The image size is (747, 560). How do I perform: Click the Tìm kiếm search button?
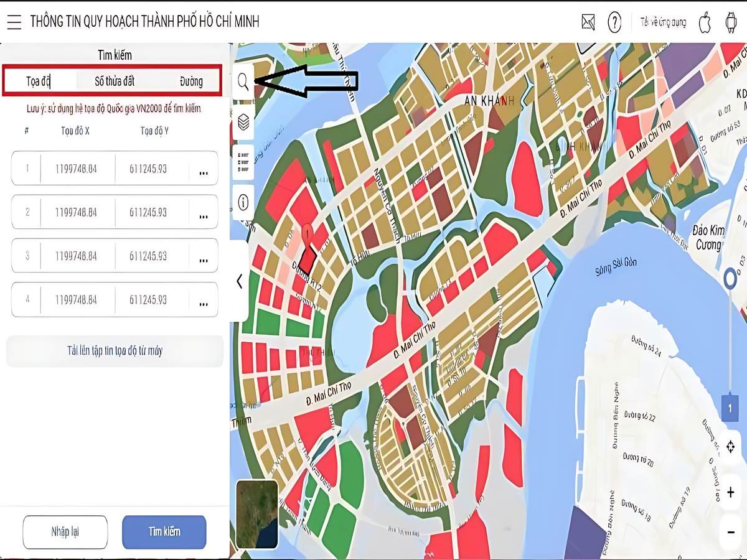pyautogui.click(x=164, y=532)
